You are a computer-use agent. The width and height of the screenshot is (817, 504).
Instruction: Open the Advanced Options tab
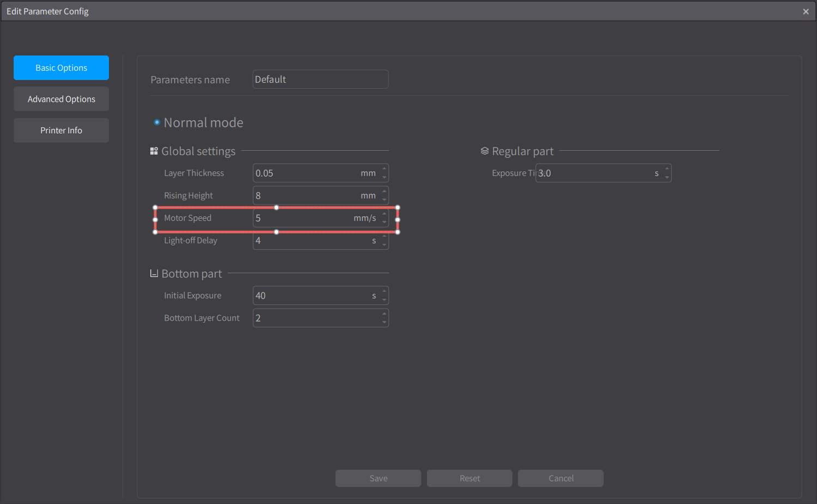coord(61,99)
